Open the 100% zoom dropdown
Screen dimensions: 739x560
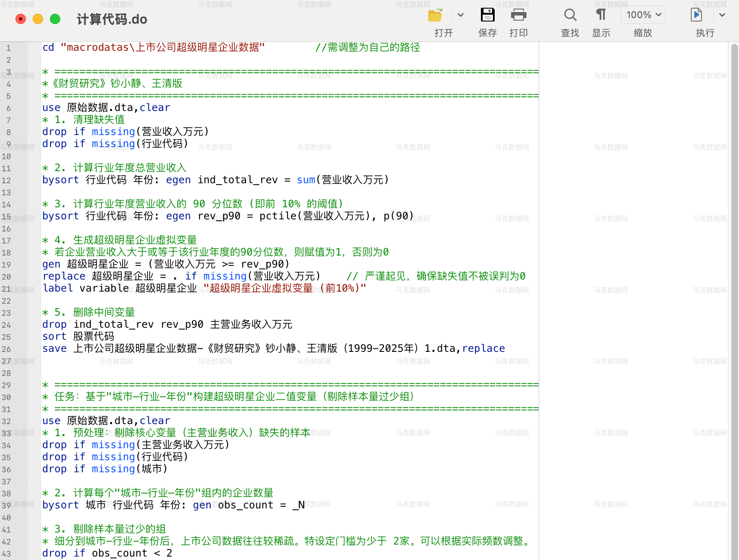(x=643, y=15)
